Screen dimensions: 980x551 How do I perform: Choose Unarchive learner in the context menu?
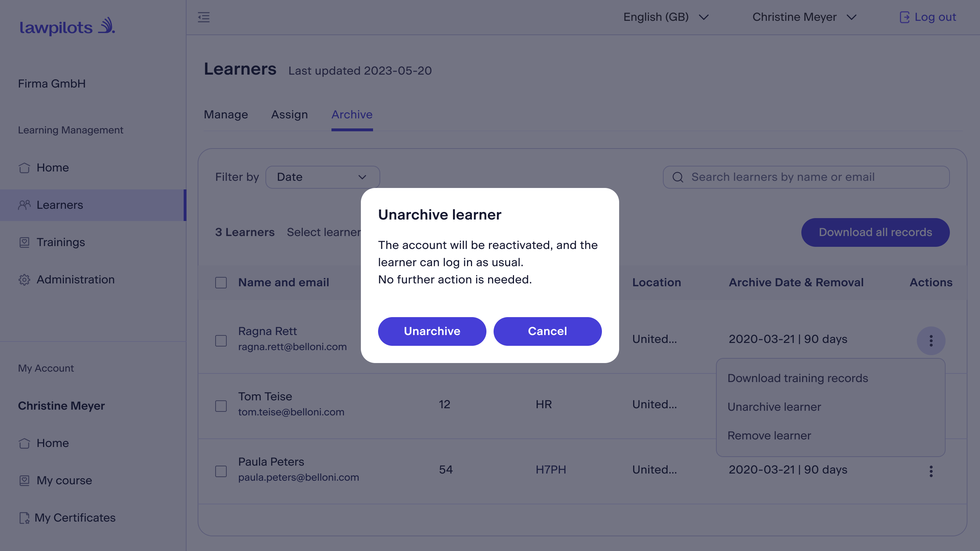pyautogui.click(x=774, y=407)
